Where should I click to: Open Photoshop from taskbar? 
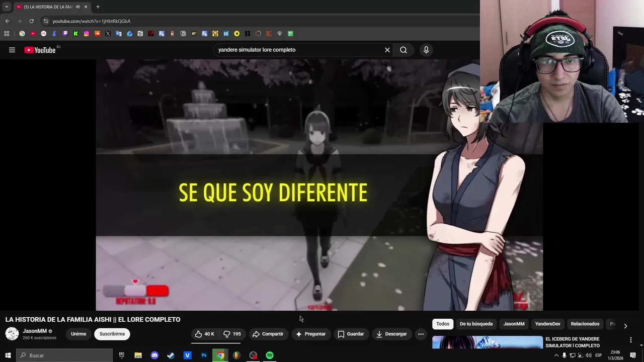pos(204,355)
